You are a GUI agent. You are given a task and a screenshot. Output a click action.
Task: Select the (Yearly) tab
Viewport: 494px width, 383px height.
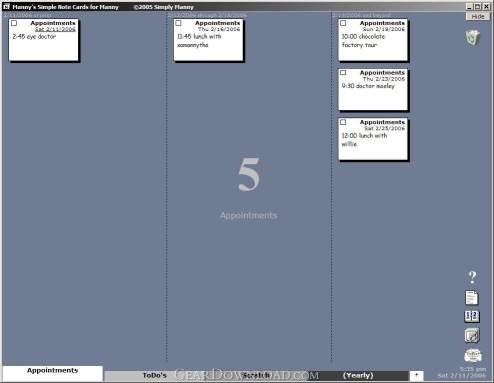(358, 376)
